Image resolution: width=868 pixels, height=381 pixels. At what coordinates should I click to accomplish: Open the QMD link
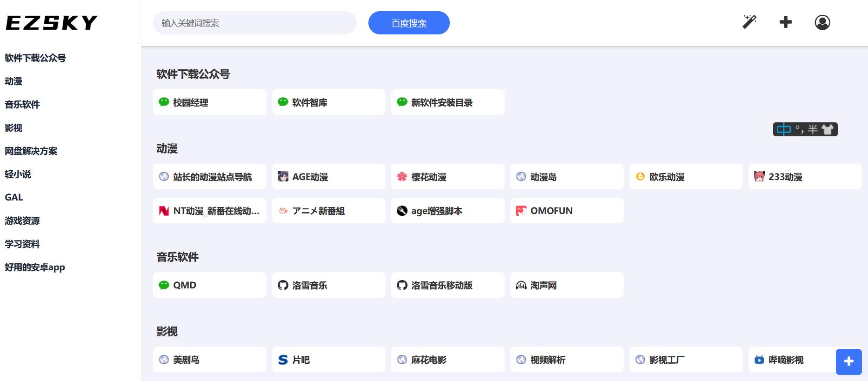pos(210,285)
